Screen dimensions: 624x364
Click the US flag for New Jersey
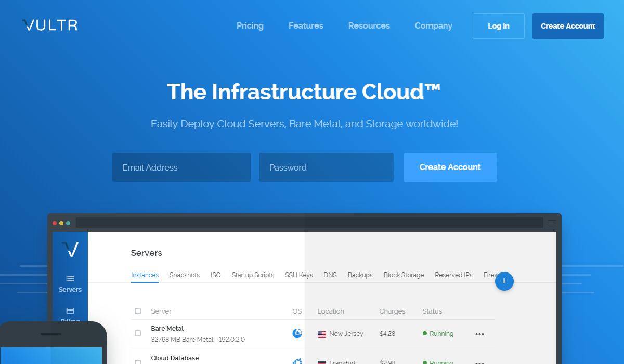(322, 334)
